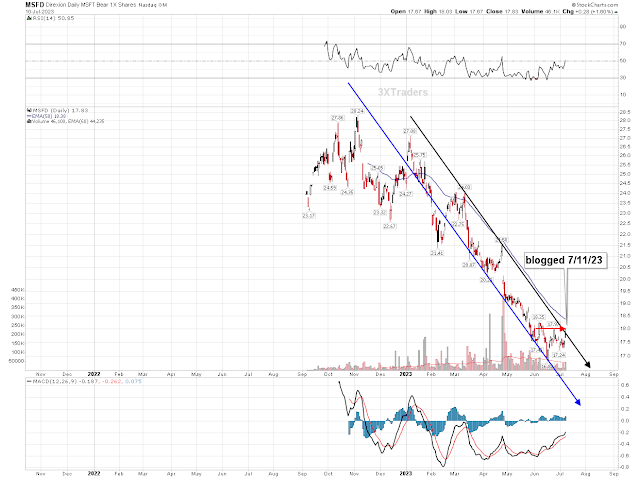Image resolution: width=639 pixels, height=478 pixels.
Task: Click the MSFD (Daily) 17.83 legend label
Action: pyautogui.click(x=60, y=110)
